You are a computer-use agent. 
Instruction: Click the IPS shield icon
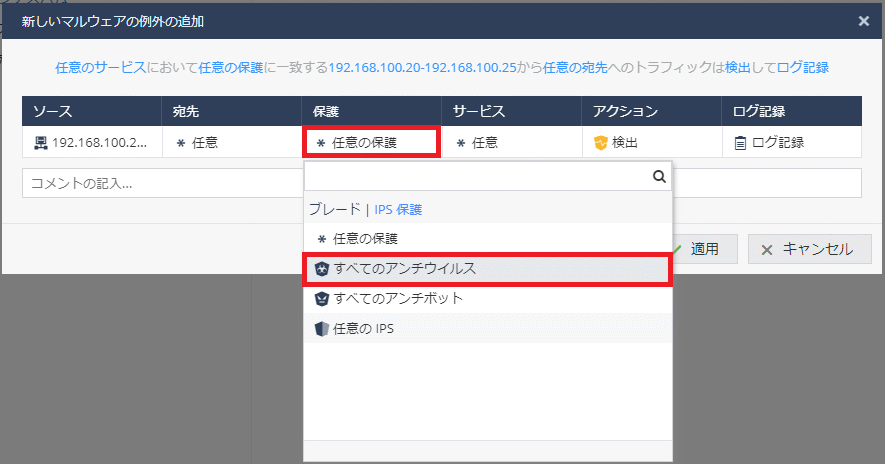tap(321, 329)
